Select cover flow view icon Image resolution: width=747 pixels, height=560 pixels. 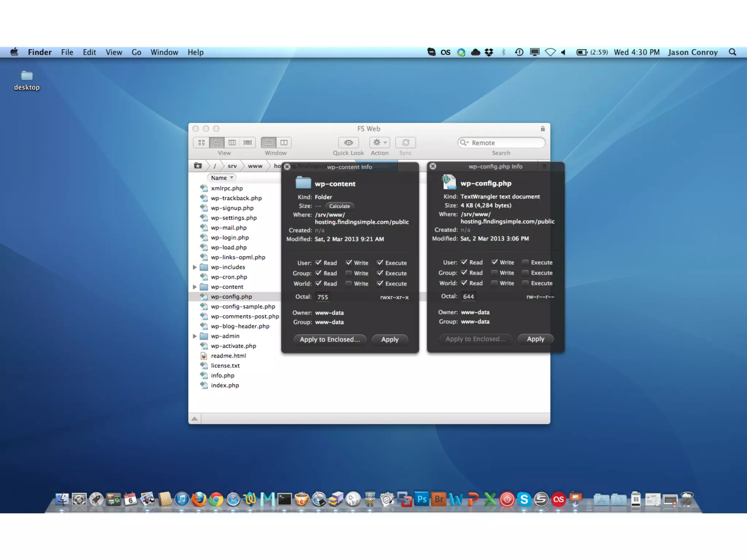[x=248, y=143]
